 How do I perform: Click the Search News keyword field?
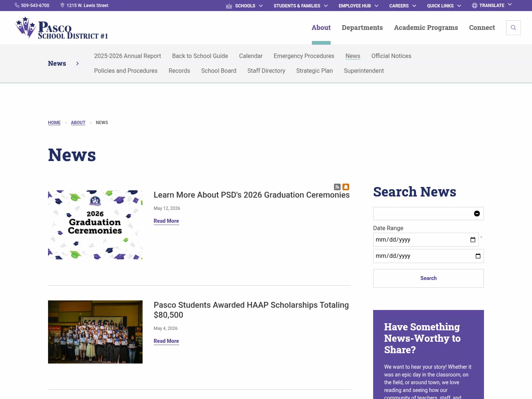pos(428,214)
